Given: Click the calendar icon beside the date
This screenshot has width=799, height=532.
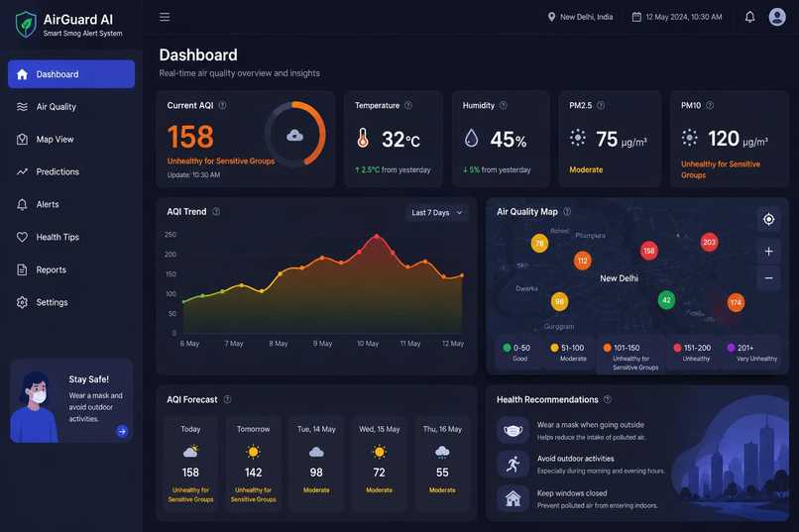Looking at the screenshot, I should coord(636,17).
